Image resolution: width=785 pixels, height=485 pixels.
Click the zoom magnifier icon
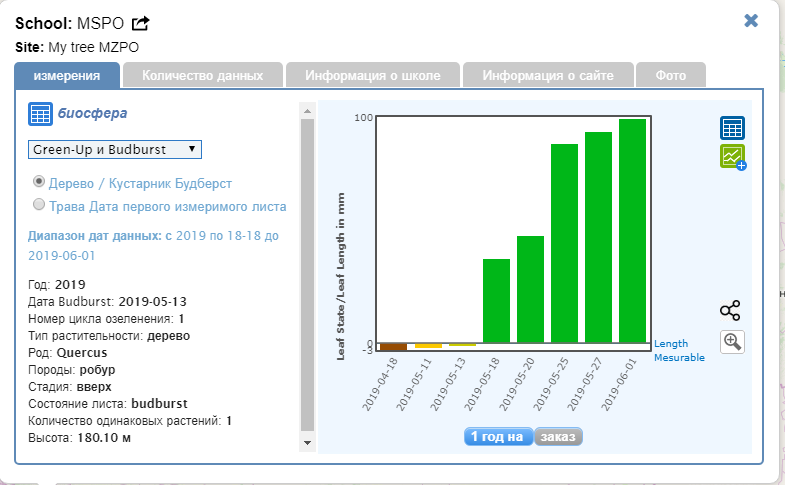[732, 342]
